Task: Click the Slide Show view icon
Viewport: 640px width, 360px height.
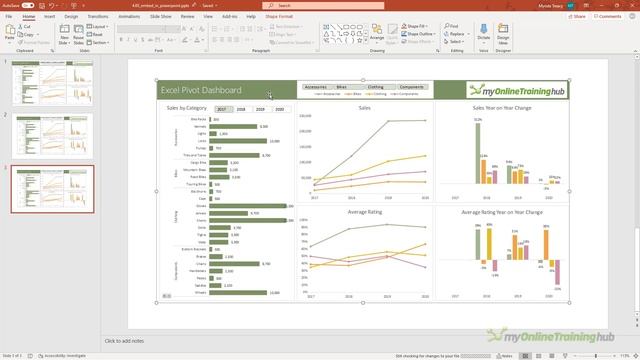Action: [x=565, y=356]
